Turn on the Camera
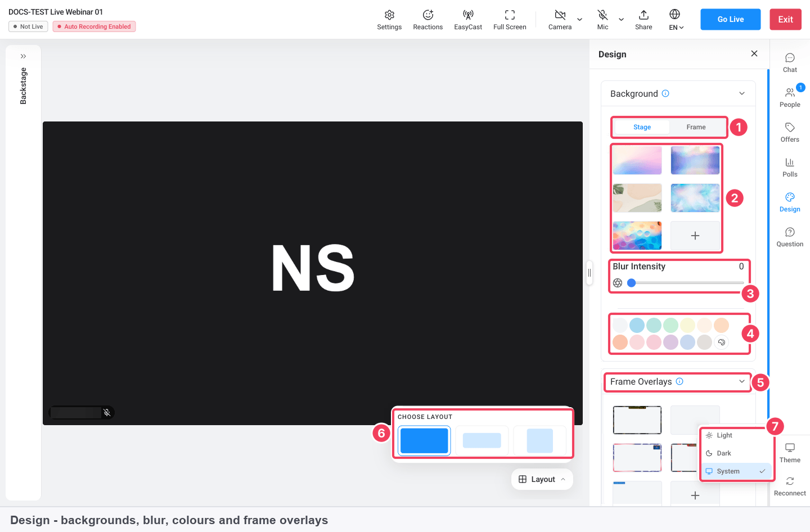810x532 pixels. pyautogui.click(x=560, y=20)
